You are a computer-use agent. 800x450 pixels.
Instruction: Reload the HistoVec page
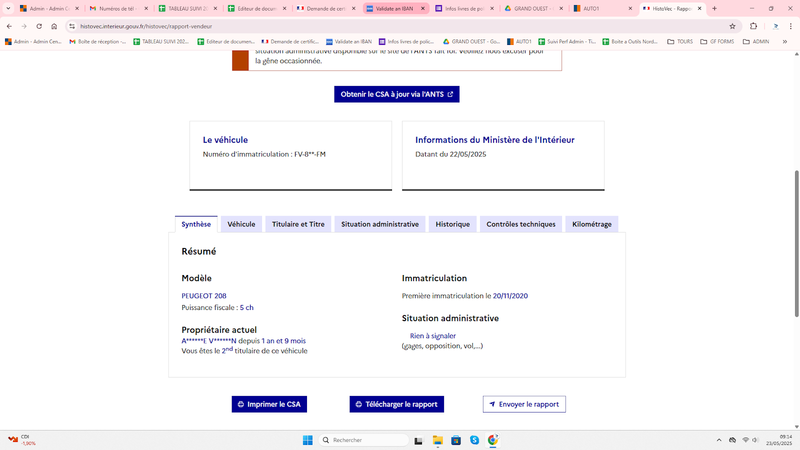click(39, 26)
